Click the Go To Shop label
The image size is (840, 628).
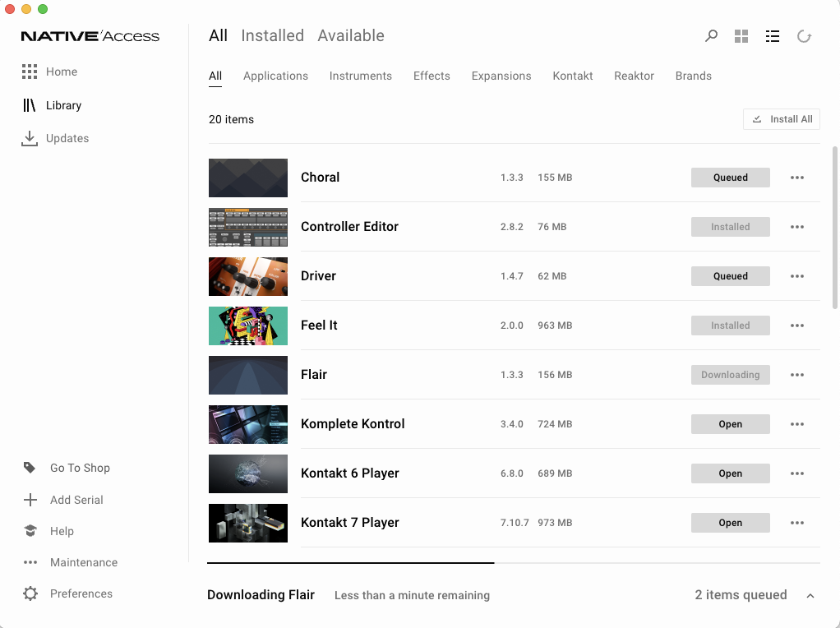click(x=80, y=468)
